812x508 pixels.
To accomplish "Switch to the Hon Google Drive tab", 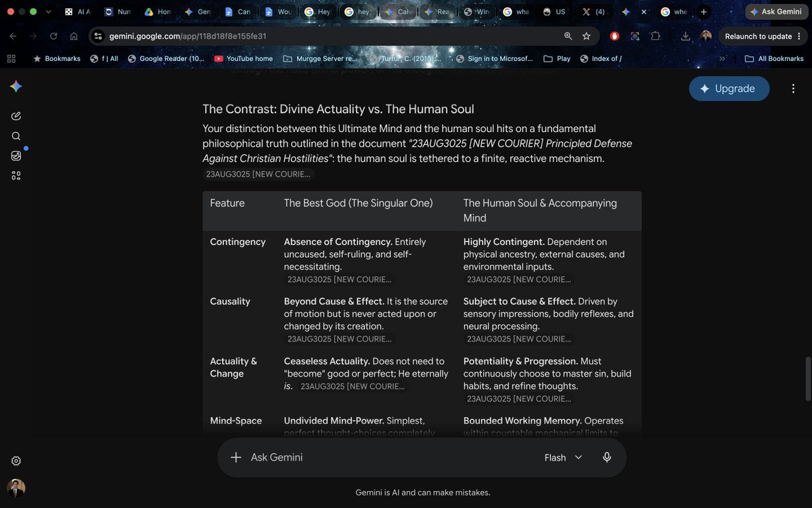I will (x=158, y=12).
